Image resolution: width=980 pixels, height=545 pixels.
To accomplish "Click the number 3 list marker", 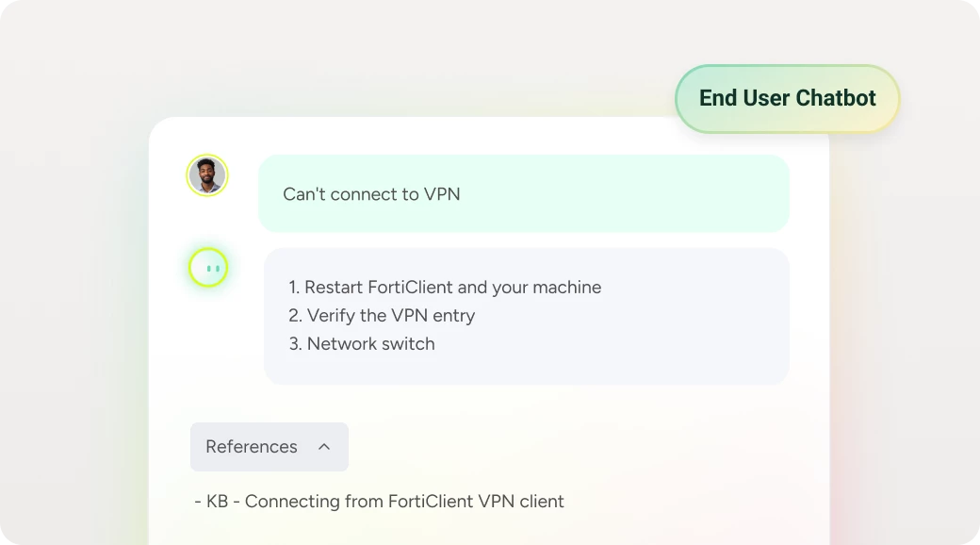I will pos(295,343).
